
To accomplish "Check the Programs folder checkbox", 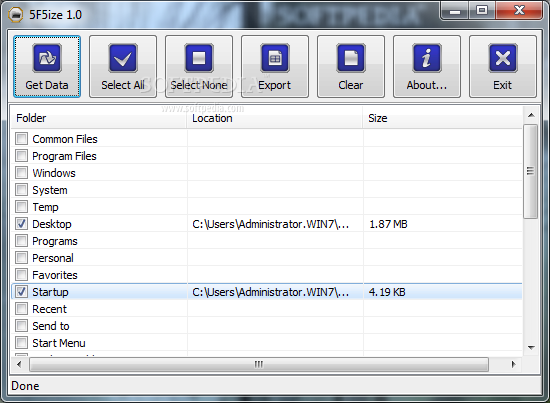I will [21, 241].
